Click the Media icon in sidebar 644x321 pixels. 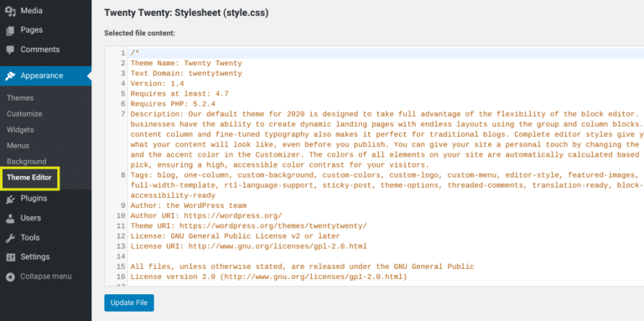(x=11, y=11)
